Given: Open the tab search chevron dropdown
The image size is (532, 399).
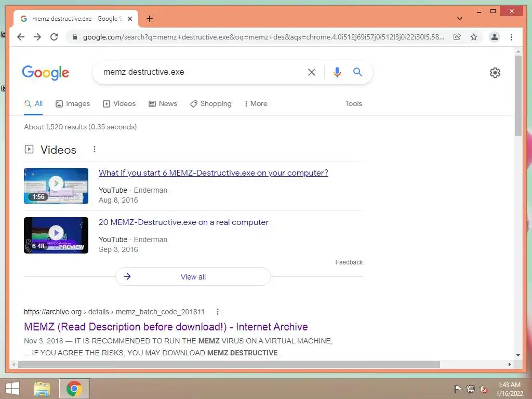Looking at the screenshot, I should pyautogui.click(x=460, y=19).
